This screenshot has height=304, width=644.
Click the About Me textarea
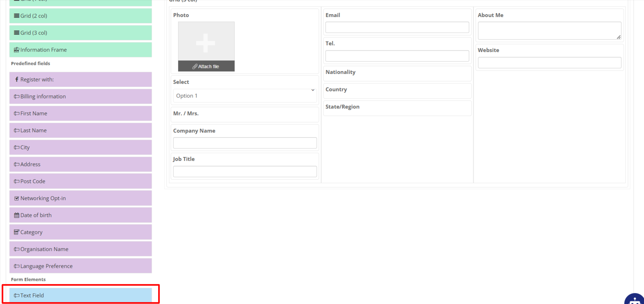tap(549, 31)
